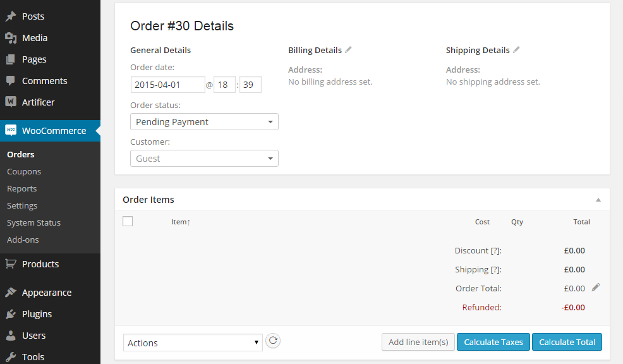Image resolution: width=623 pixels, height=364 pixels.
Task: Open Products via the basket icon
Action: click(11, 264)
